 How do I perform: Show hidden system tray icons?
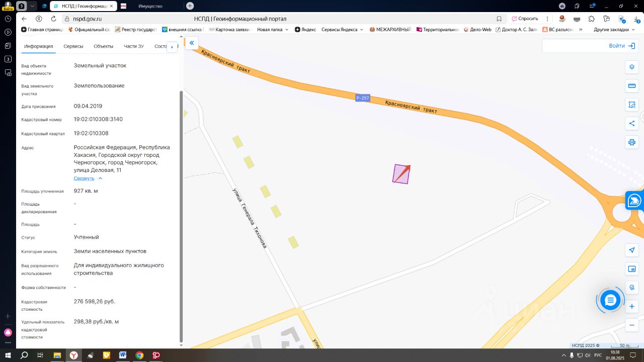(x=563, y=355)
